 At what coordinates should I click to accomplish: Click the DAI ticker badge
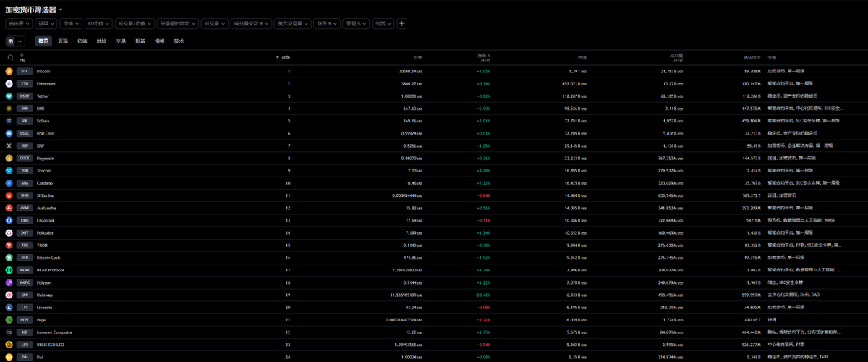[x=25, y=356]
